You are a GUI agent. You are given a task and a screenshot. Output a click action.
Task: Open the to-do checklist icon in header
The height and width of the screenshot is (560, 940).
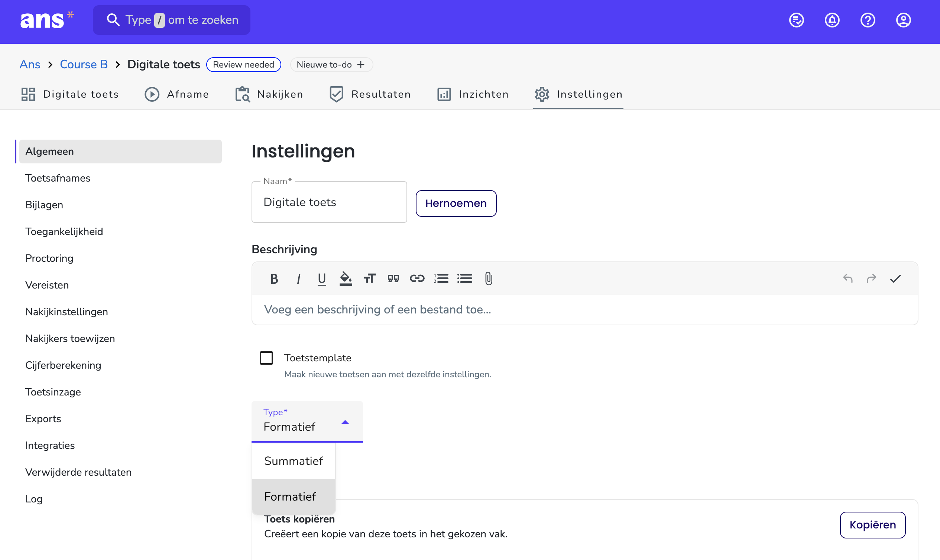pyautogui.click(x=796, y=20)
